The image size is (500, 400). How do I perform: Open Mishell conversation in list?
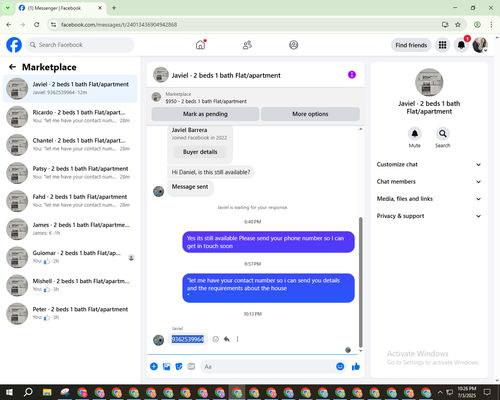[70, 285]
